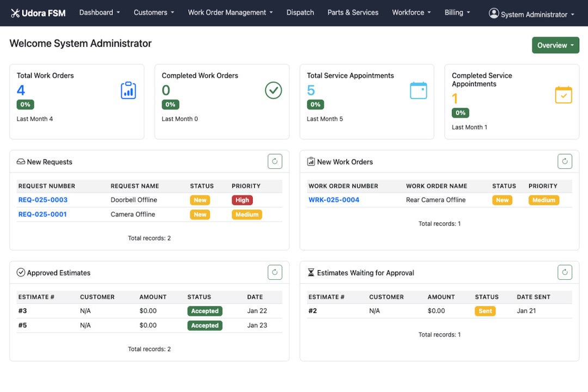Click the Completed Service Appointments calendar-check icon

[x=563, y=95]
